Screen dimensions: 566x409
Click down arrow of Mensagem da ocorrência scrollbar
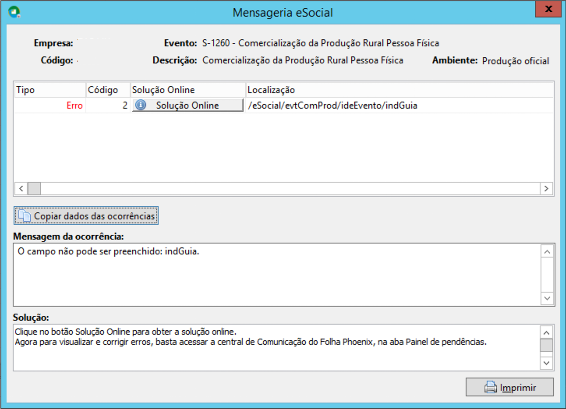point(547,299)
